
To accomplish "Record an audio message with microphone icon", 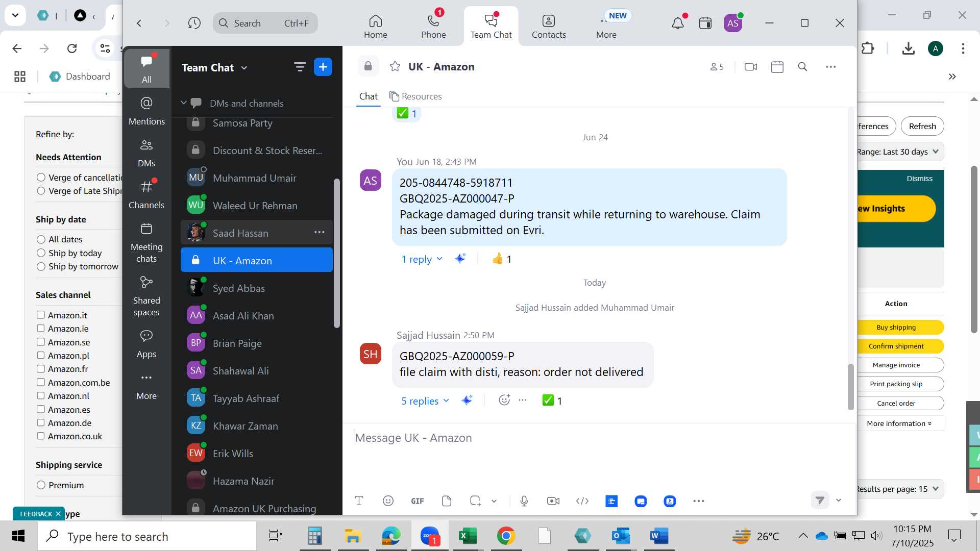I will point(524,501).
